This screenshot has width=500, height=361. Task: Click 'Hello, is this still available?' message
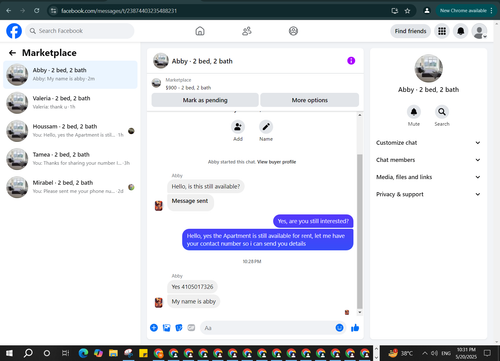206,186
